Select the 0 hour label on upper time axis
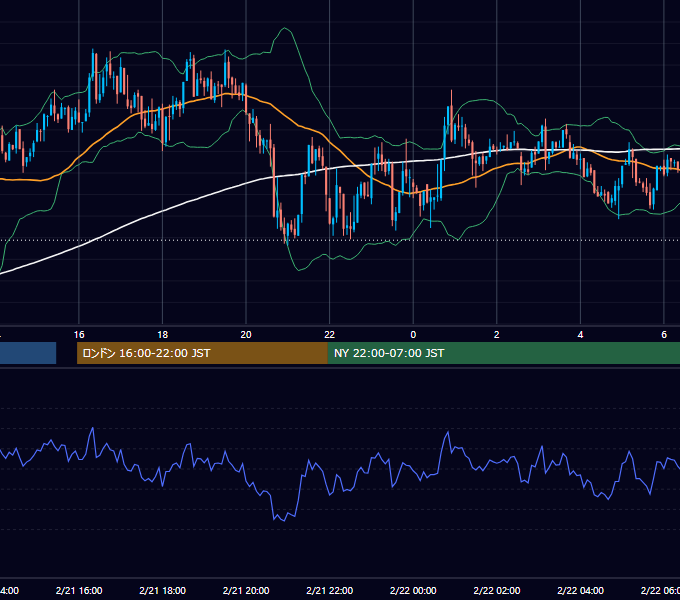The height and width of the screenshot is (600, 680). pyautogui.click(x=413, y=335)
